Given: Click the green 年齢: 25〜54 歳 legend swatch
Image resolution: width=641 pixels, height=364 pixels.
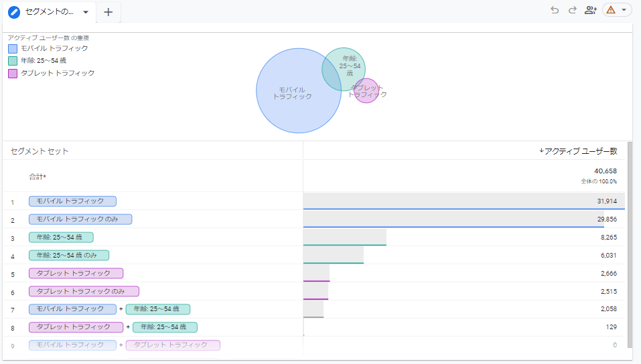Looking at the screenshot, I should click(x=13, y=61).
